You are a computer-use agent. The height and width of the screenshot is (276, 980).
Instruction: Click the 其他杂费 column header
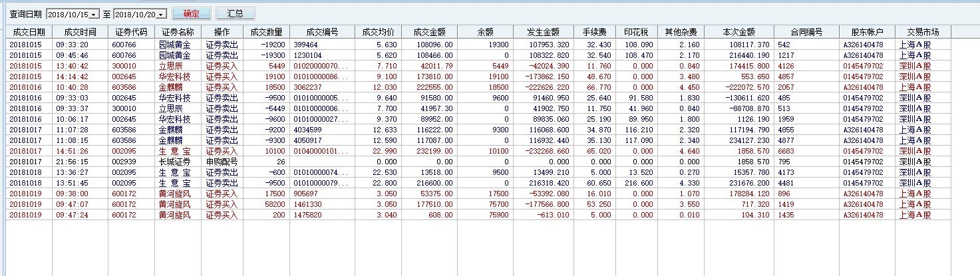click(681, 31)
